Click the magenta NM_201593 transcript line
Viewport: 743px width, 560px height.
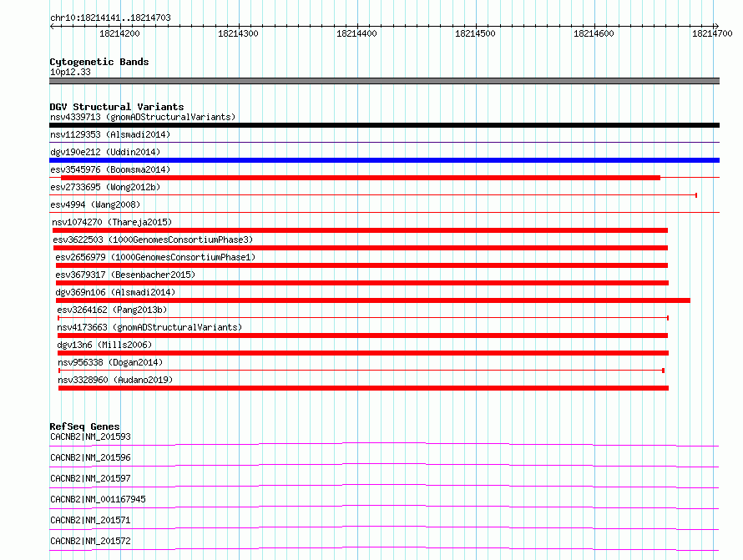coord(384,444)
